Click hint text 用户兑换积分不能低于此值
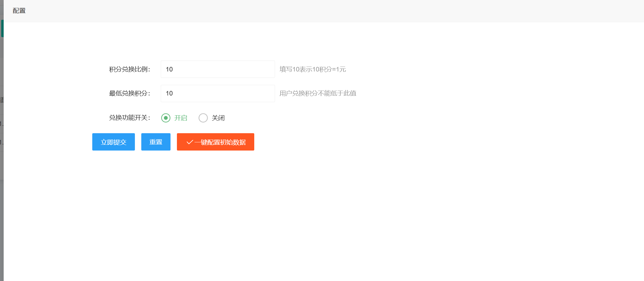644x281 pixels. tap(318, 93)
